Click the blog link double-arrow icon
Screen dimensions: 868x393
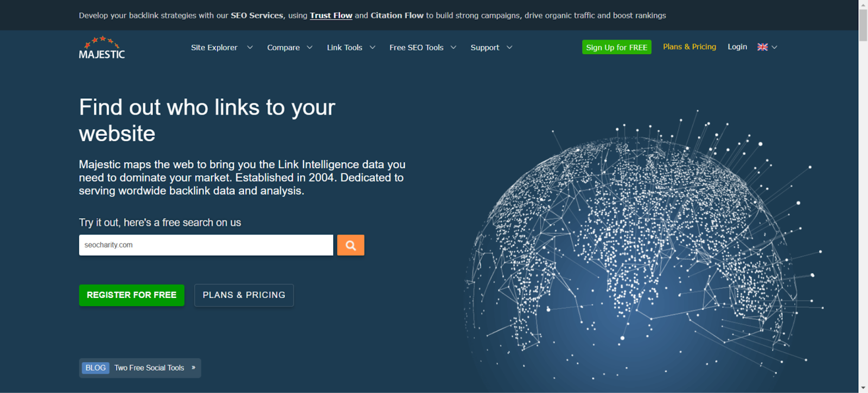tap(193, 367)
